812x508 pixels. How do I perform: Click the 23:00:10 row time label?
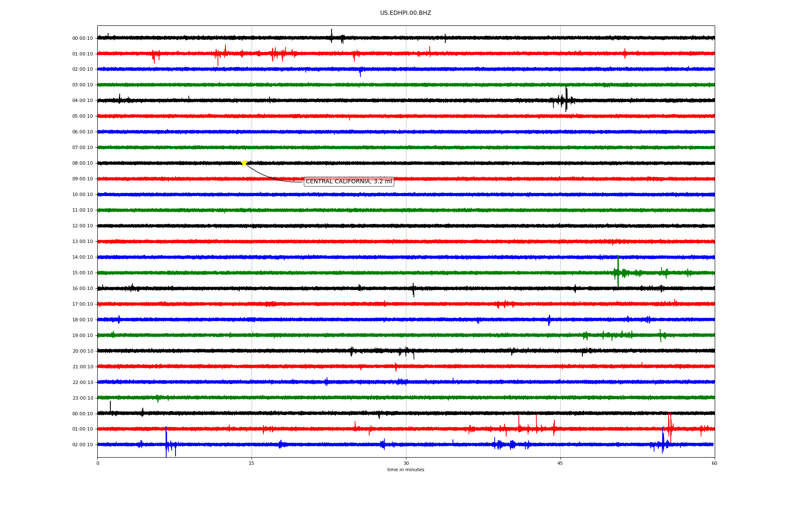pyautogui.click(x=82, y=398)
